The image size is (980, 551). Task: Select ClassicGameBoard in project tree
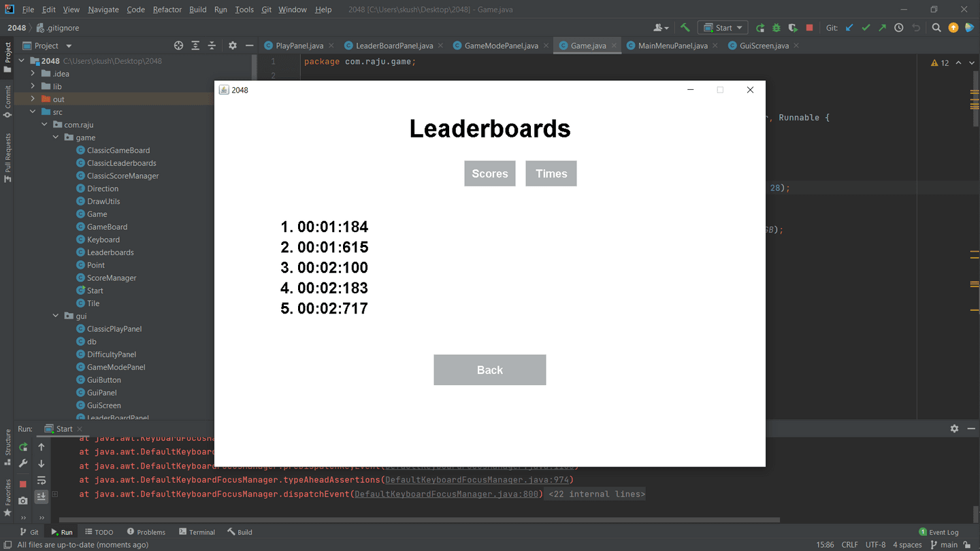(118, 150)
